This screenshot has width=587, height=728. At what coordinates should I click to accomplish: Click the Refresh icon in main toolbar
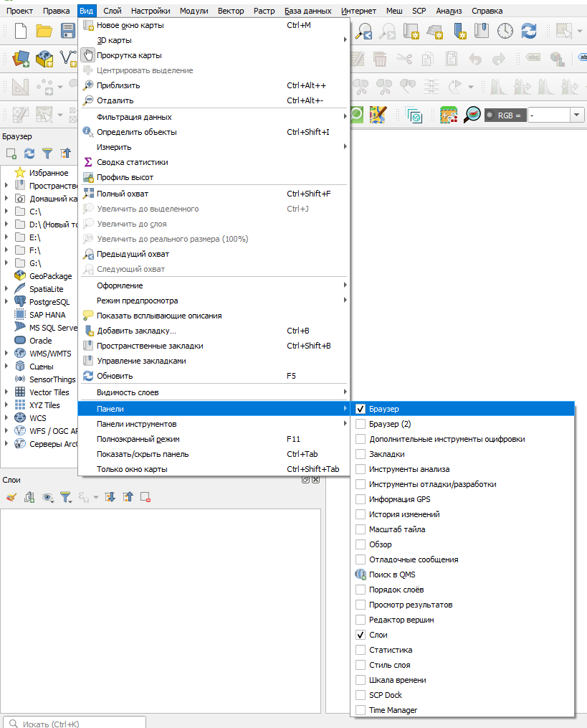point(529,31)
